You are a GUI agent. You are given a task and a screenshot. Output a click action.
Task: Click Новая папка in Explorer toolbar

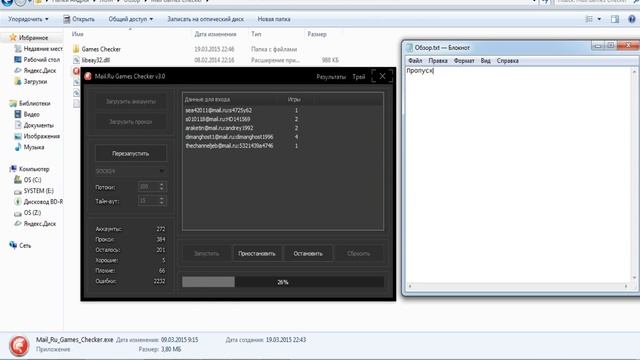(274, 19)
